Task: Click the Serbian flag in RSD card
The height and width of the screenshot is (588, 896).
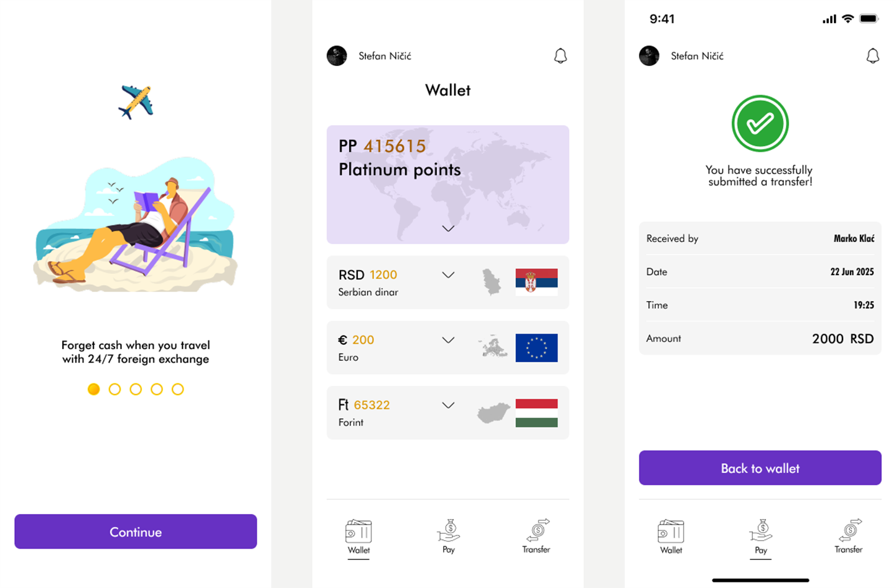Action: [536, 282]
